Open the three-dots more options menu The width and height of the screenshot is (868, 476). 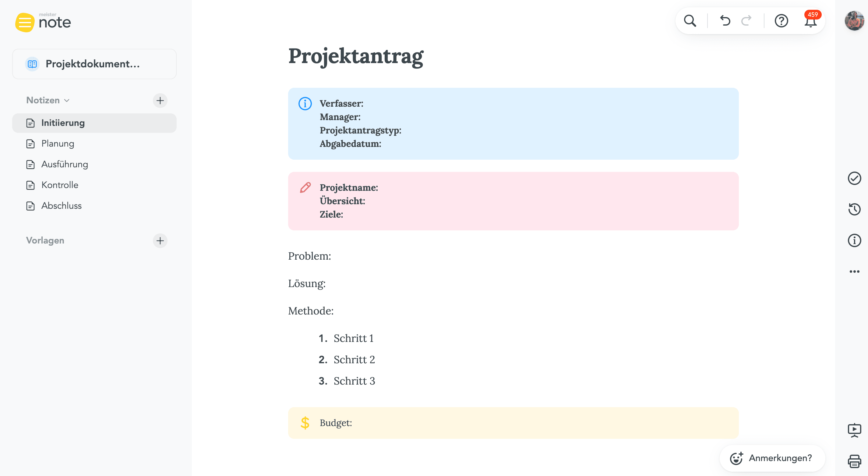tap(854, 272)
